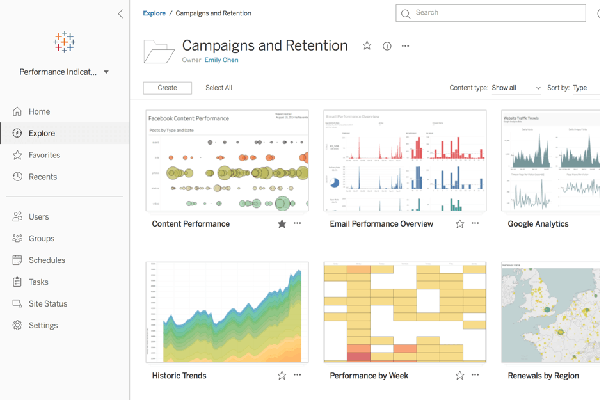Collapse the sidebar using the left chevron

[120, 14]
